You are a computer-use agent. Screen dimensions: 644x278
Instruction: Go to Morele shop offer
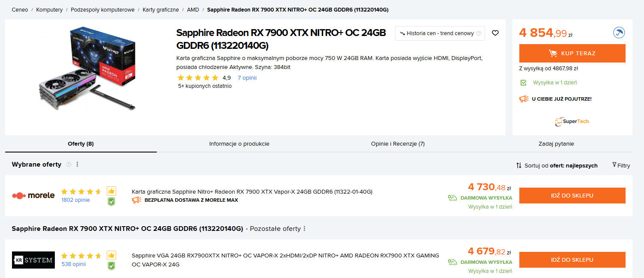572,196
